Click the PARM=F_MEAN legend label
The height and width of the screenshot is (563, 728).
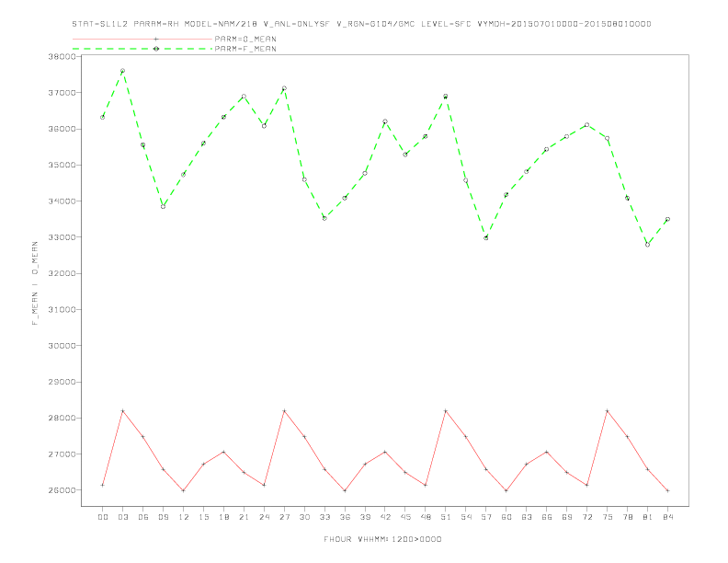pyautogui.click(x=245, y=49)
